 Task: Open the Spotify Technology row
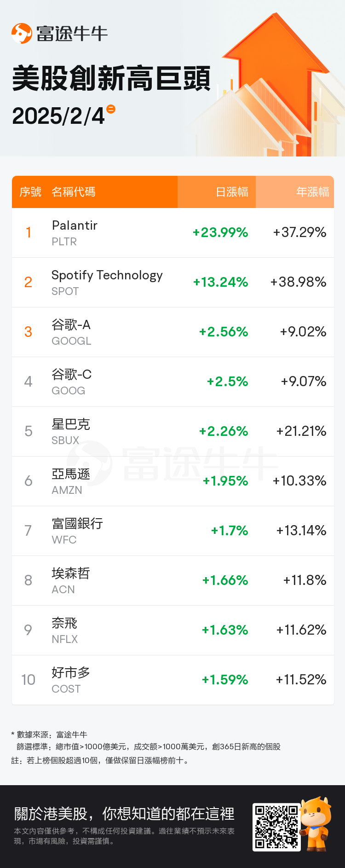point(173,283)
